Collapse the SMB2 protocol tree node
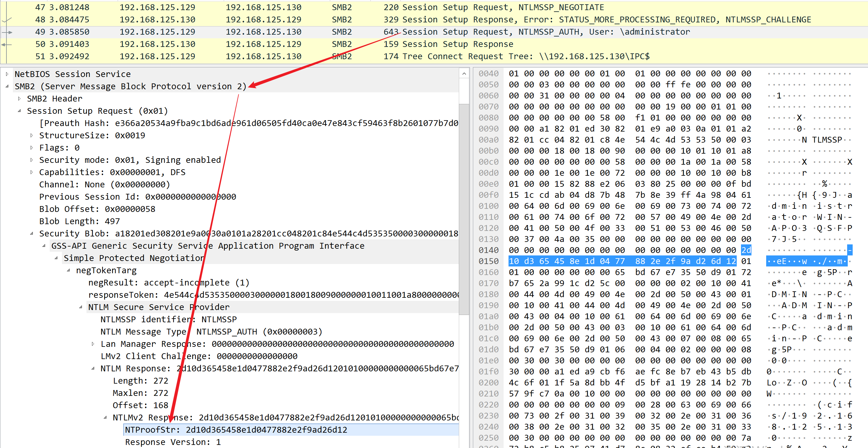The height and width of the screenshot is (448, 868). tap(7, 86)
